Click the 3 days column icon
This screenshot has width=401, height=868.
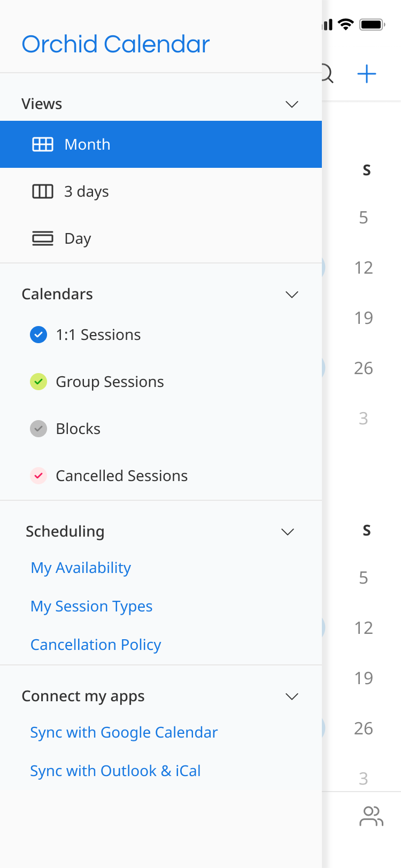tap(43, 191)
